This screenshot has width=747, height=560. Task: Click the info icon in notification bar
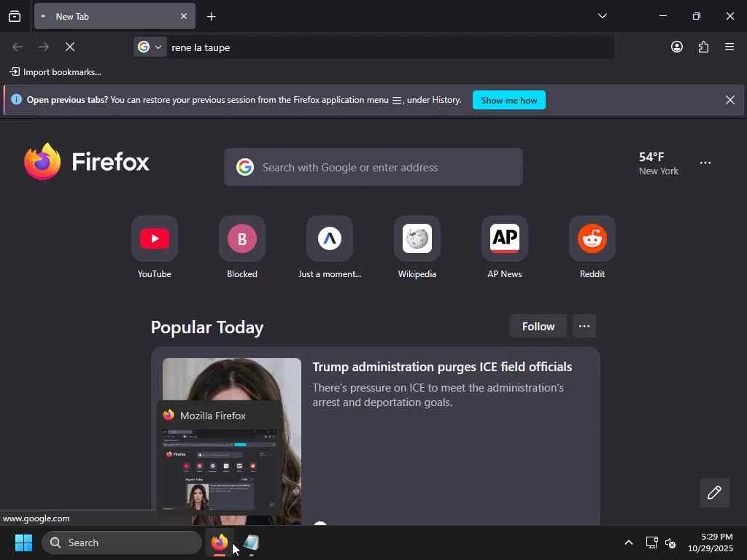pos(16,99)
